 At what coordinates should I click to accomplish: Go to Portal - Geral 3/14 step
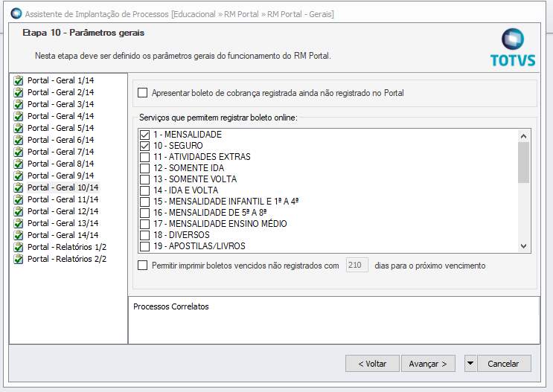(60, 104)
